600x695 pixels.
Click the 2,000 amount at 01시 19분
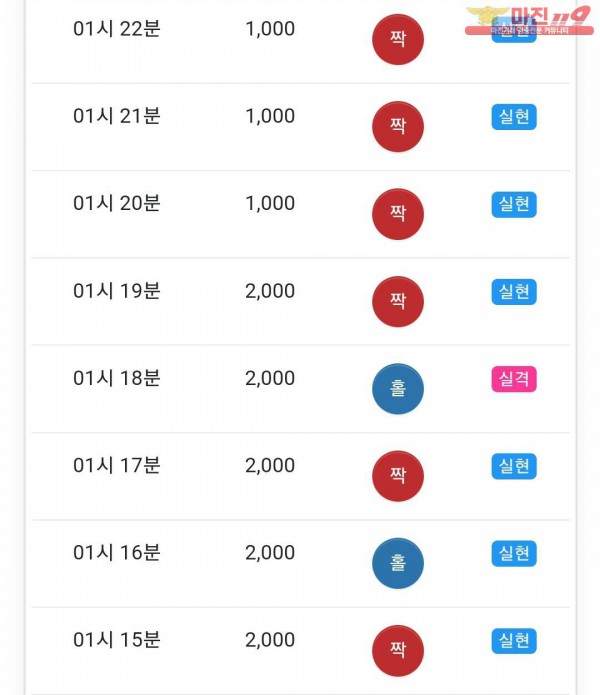point(270,291)
